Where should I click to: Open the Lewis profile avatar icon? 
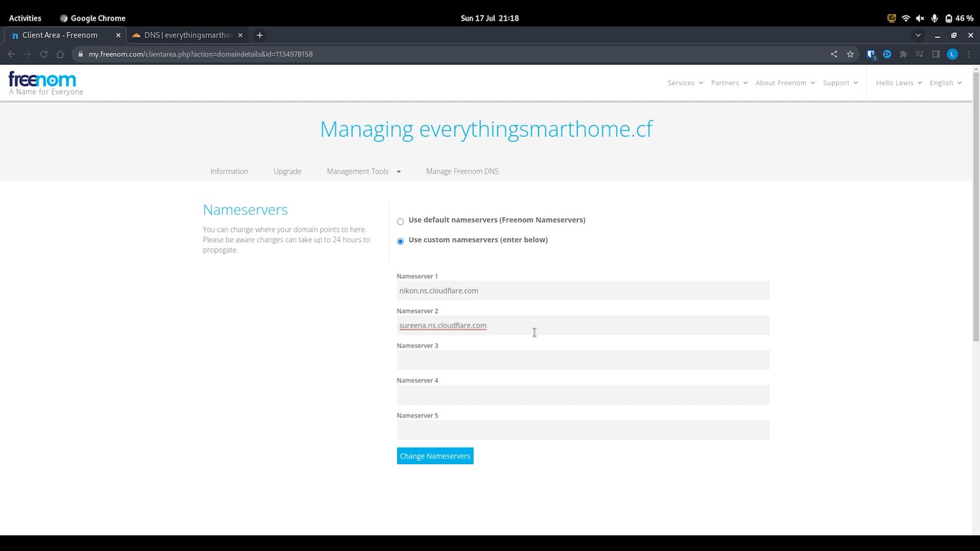pyautogui.click(x=952, y=54)
